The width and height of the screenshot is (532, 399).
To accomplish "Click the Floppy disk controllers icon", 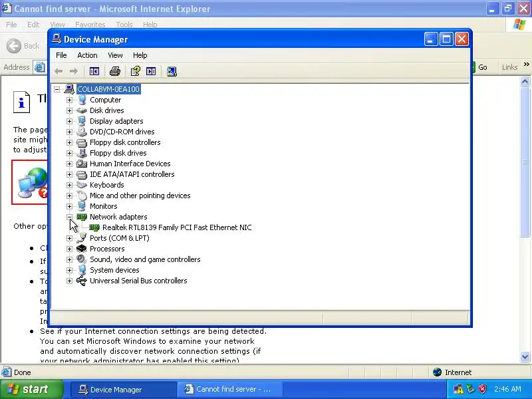I will [82, 142].
